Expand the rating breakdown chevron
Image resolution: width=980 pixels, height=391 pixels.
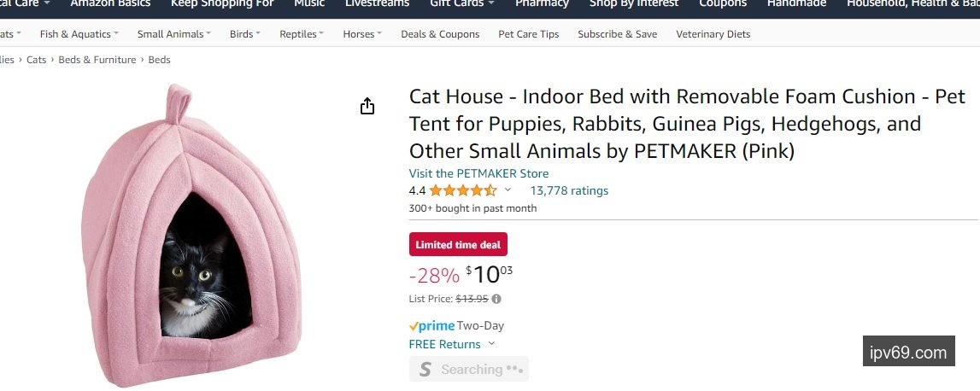[508, 190]
